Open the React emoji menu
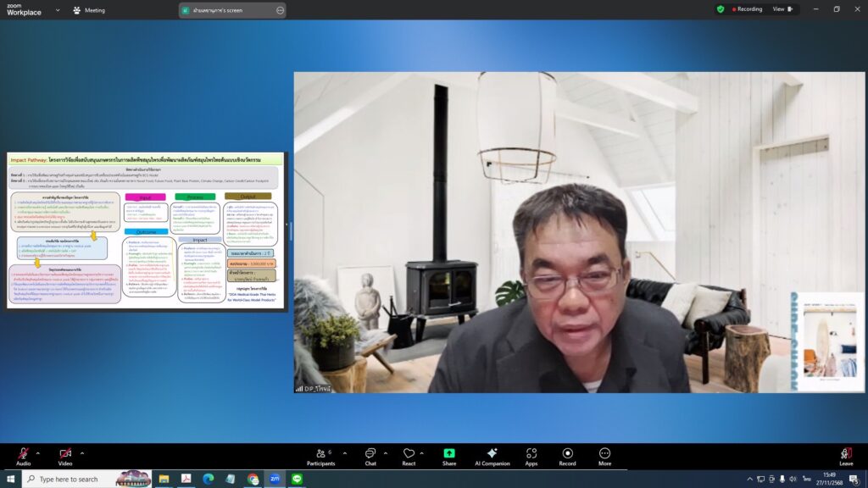The width and height of the screenshot is (868, 488). click(x=409, y=457)
